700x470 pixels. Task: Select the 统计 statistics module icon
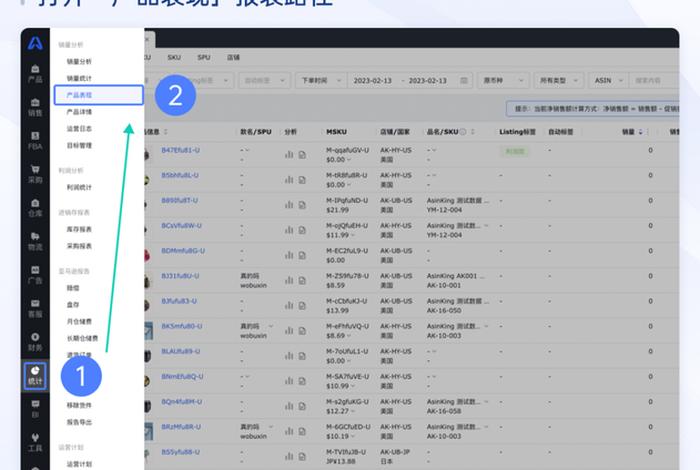[35, 375]
